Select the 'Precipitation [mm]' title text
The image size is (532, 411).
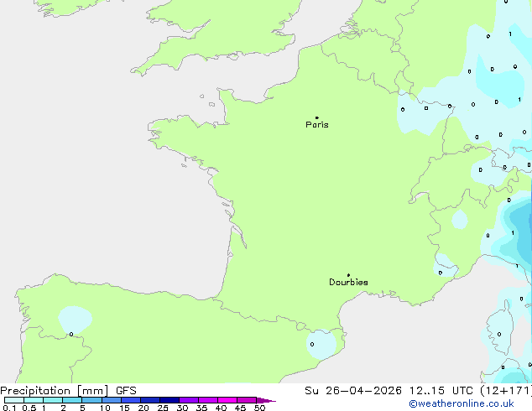(55, 391)
